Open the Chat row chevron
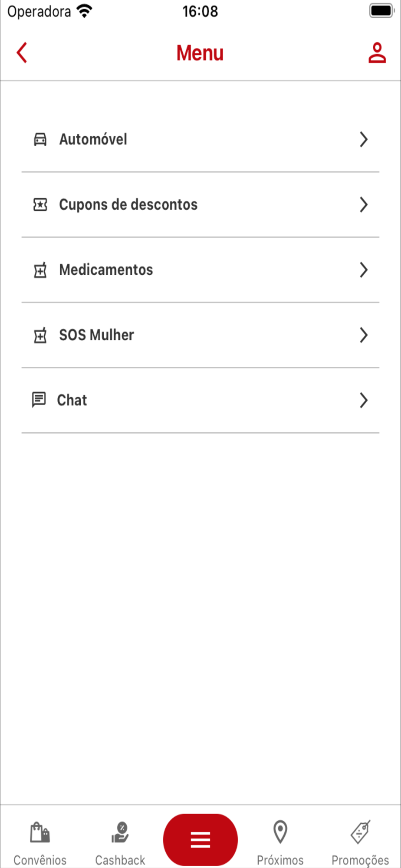This screenshot has width=401, height=868. pyautogui.click(x=364, y=400)
